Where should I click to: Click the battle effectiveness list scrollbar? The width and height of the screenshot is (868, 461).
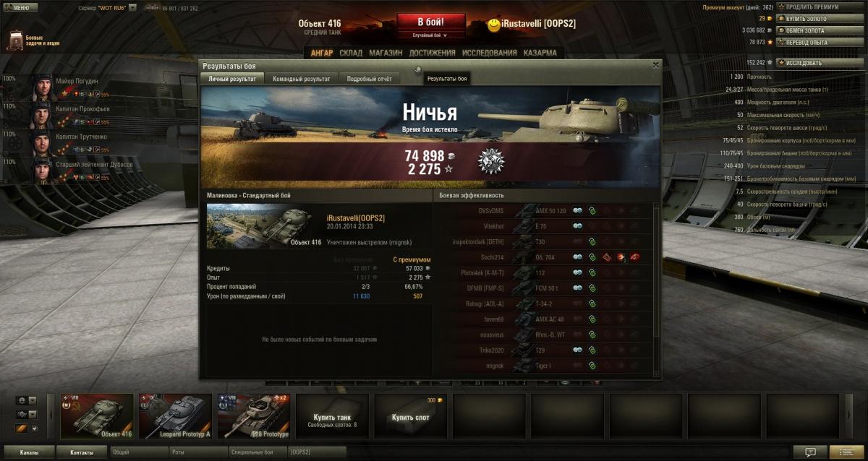pos(657,289)
